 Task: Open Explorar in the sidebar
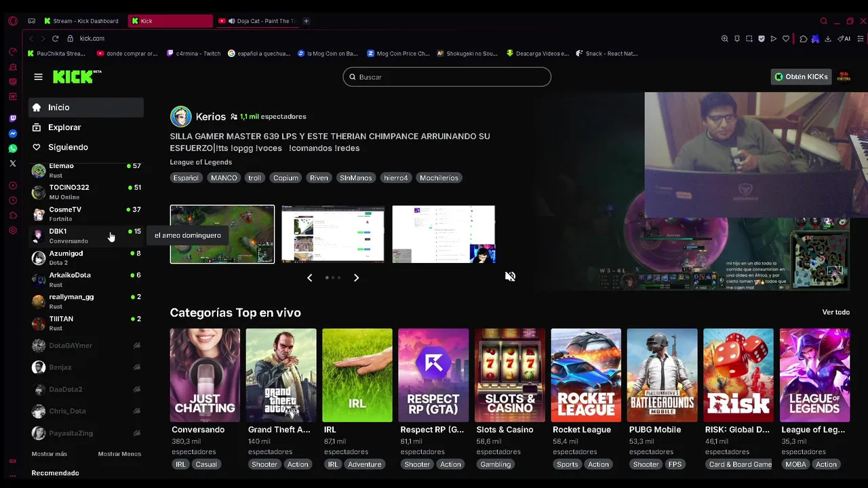pyautogui.click(x=86, y=127)
